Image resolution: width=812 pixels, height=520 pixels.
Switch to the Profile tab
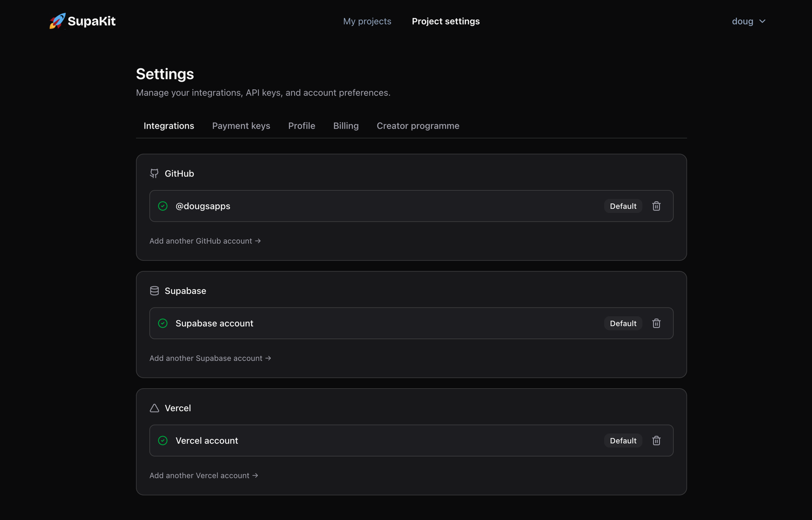point(302,126)
